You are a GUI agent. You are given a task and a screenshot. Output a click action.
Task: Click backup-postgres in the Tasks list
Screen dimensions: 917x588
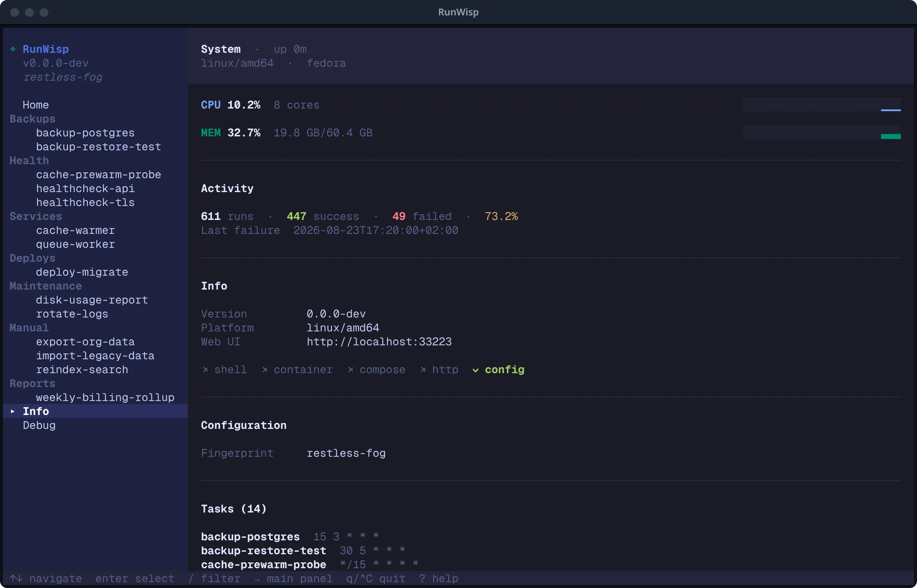click(x=250, y=537)
